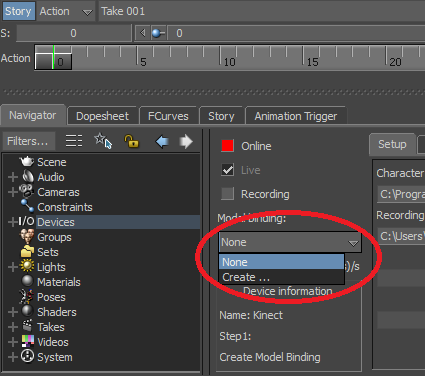The height and width of the screenshot is (376, 425).
Task: Switch to the FCurves tab
Action: [x=168, y=116]
